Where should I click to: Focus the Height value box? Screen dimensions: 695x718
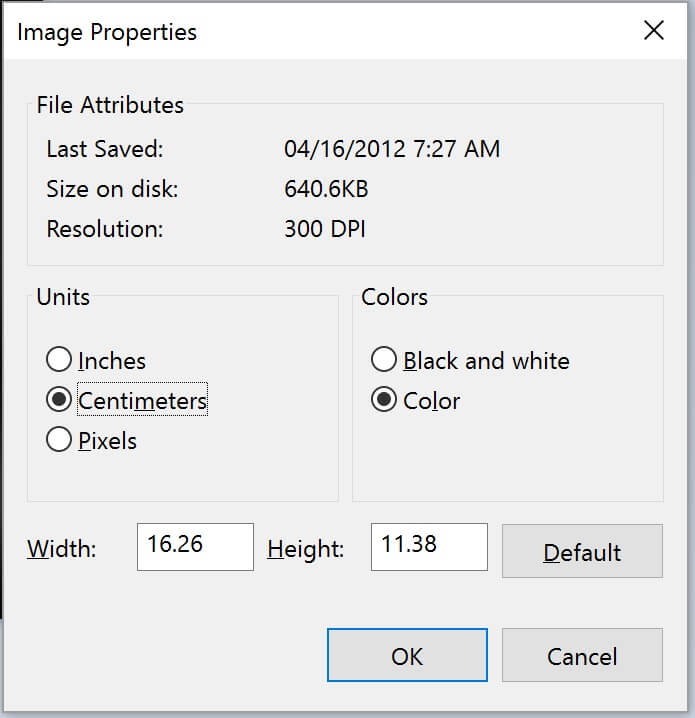point(429,547)
